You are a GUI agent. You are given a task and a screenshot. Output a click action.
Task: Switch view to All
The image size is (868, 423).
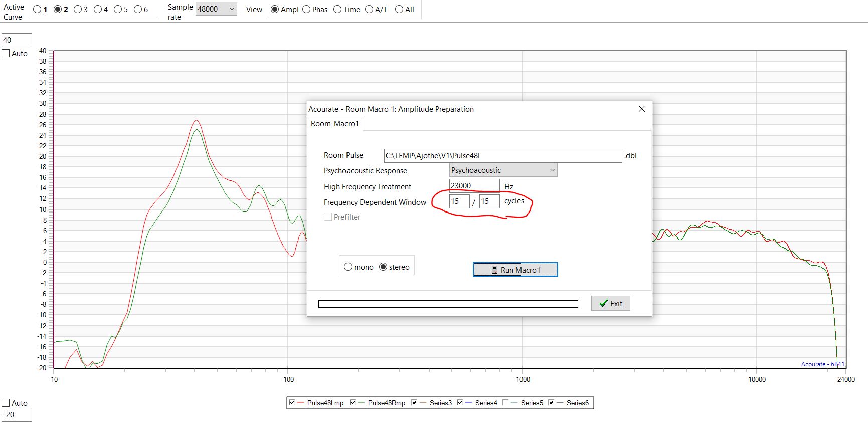click(x=399, y=9)
